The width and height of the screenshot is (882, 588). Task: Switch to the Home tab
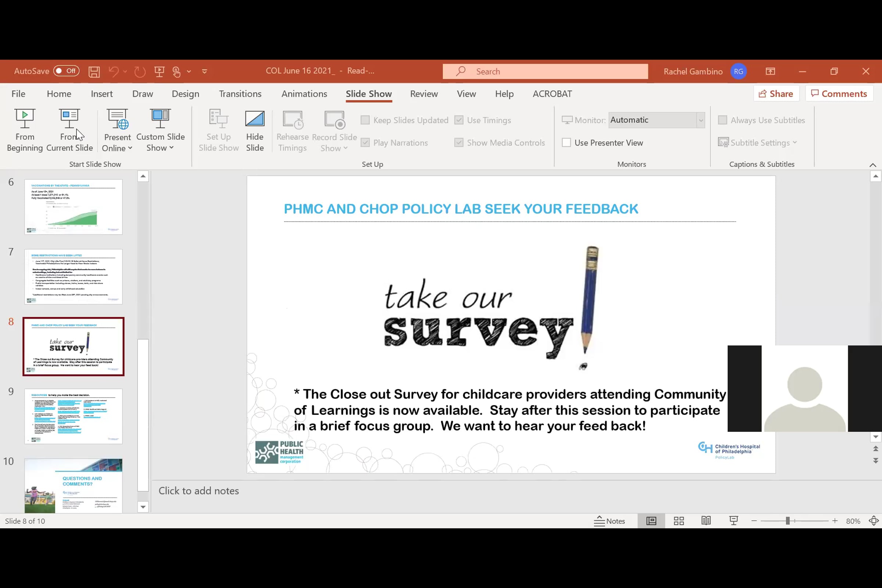(59, 94)
